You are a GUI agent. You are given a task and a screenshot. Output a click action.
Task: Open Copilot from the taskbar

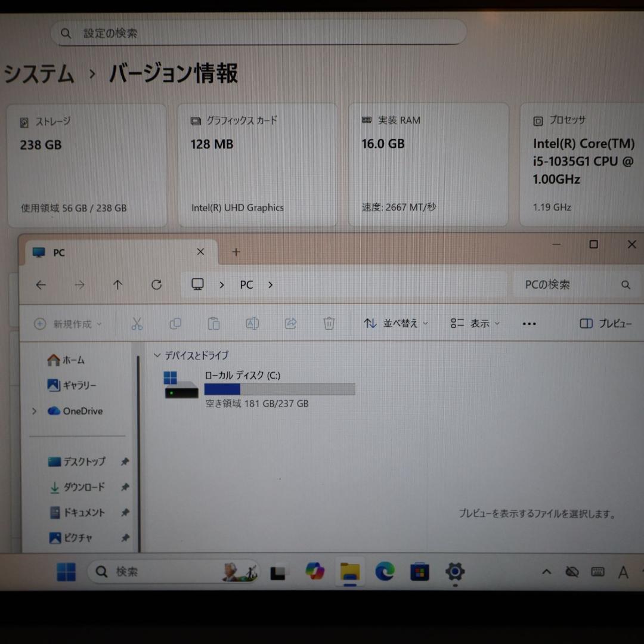[x=314, y=571]
